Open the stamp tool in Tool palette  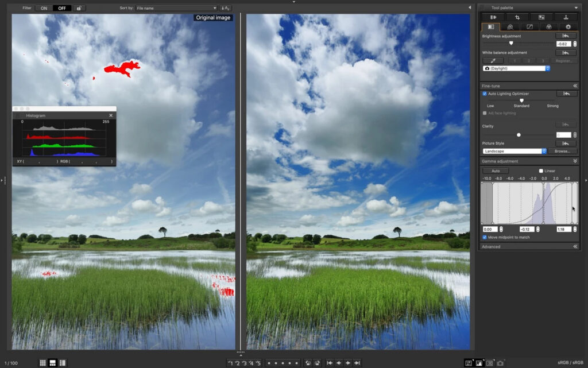[566, 17]
